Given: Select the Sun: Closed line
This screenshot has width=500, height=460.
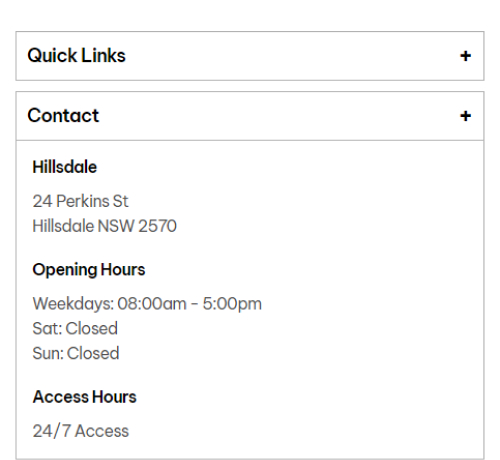Looking at the screenshot, I should [76, 353].
